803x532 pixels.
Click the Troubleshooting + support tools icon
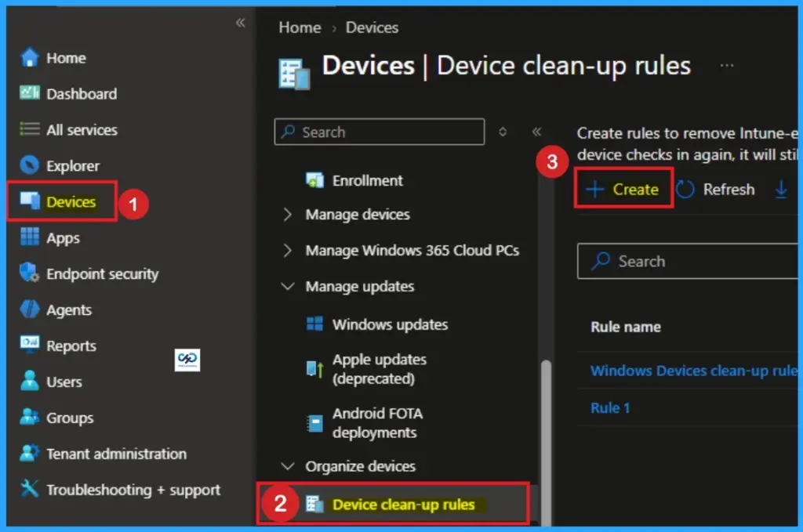point(30,489)
